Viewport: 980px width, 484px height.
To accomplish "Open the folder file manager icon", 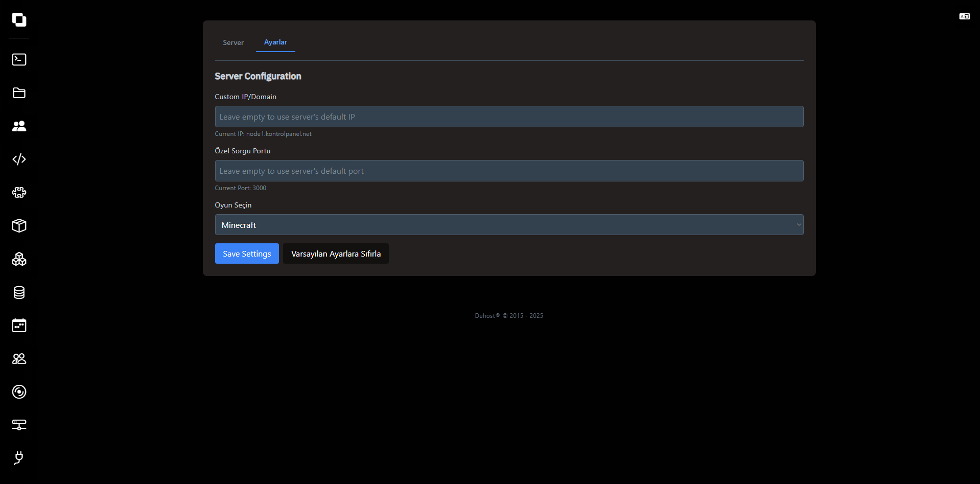I will (x=19, y=93).
